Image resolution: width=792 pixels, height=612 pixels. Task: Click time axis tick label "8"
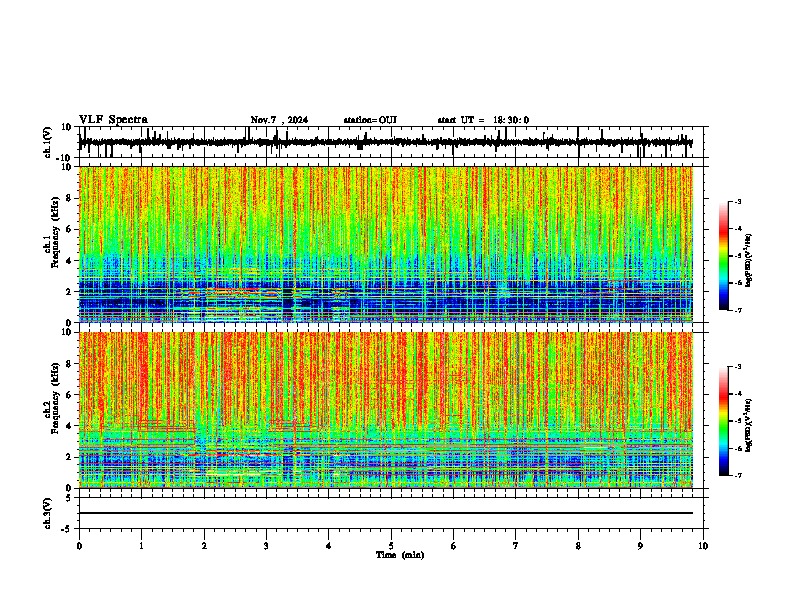coord(578,546)
